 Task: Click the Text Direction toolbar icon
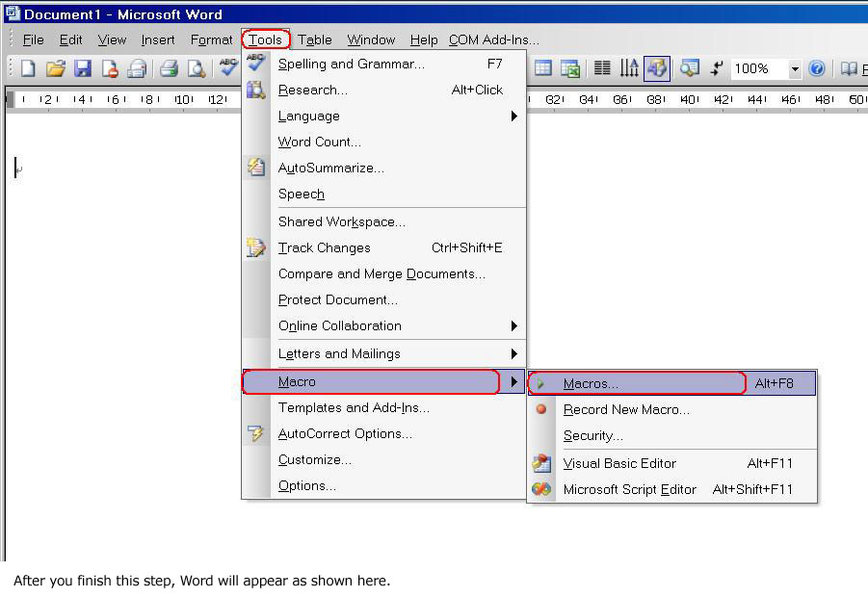tap(629, 68)
